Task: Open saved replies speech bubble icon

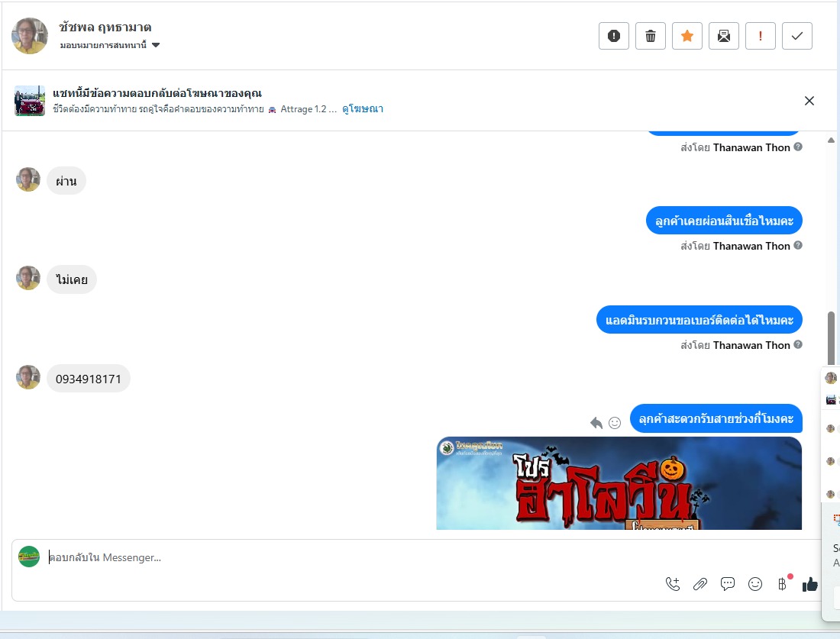Action: coord(728,584)
